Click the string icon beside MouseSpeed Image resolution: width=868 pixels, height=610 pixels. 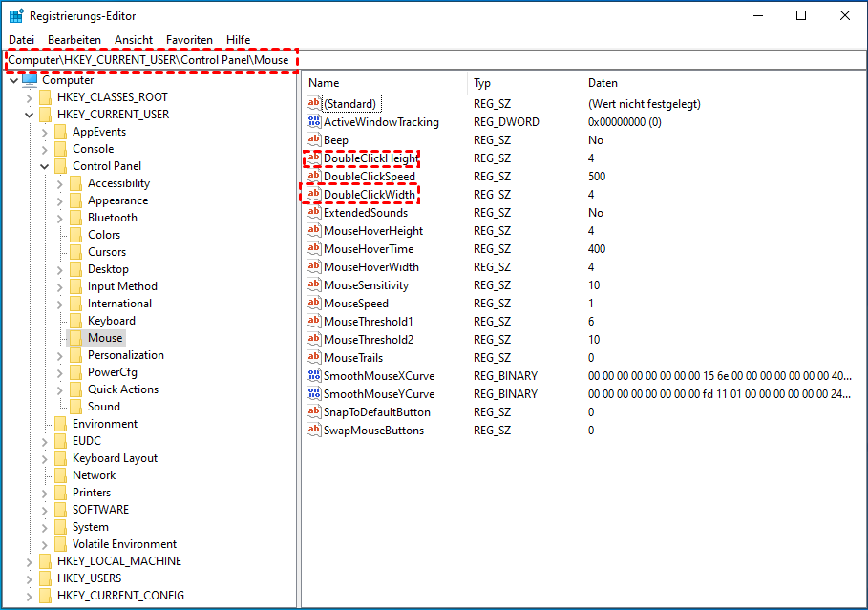(314, 303)
